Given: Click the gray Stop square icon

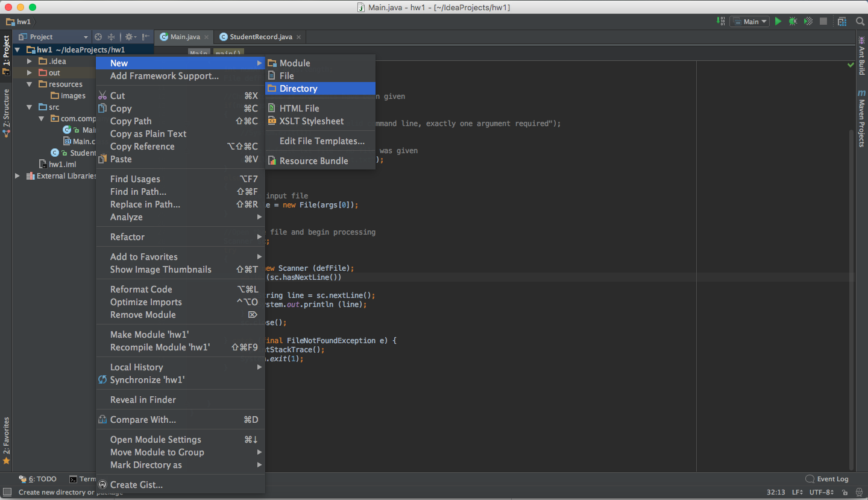Looking at the screenshot, I should pos(823,21).
